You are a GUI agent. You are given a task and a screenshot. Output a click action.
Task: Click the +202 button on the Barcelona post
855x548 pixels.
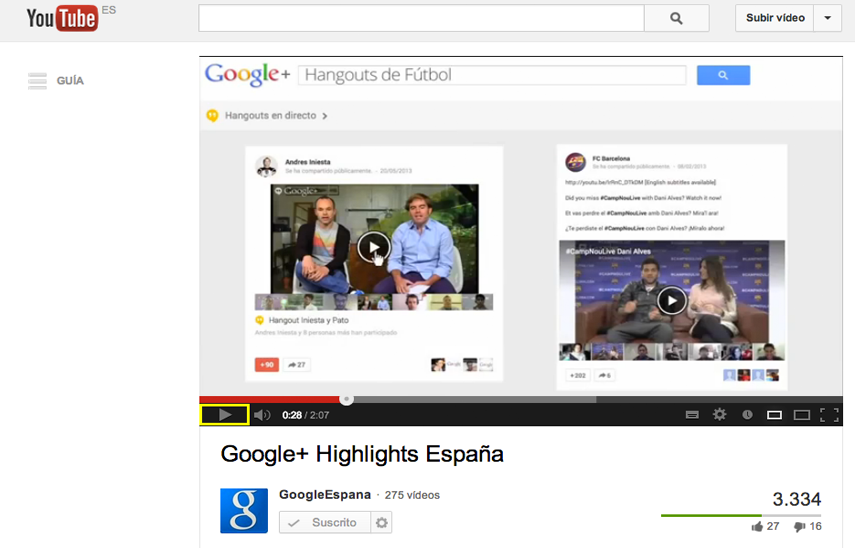(x=577, y=376)
